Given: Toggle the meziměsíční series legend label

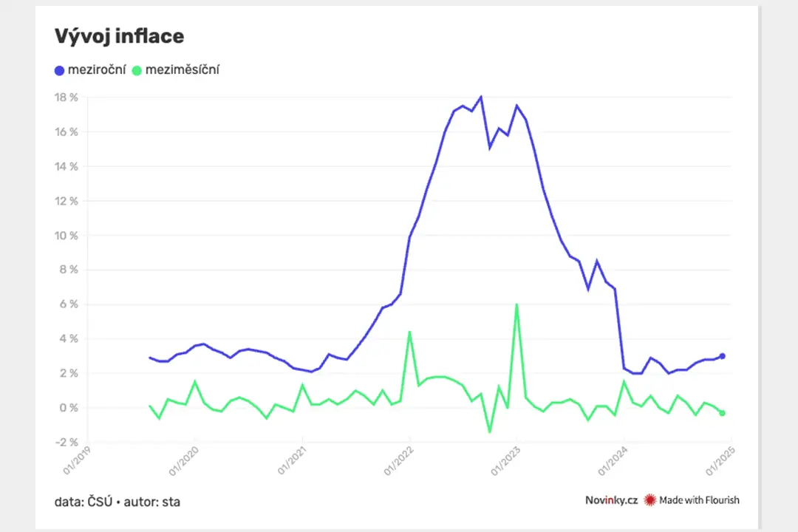Looking at the screenshot, I should click(183, 69).
